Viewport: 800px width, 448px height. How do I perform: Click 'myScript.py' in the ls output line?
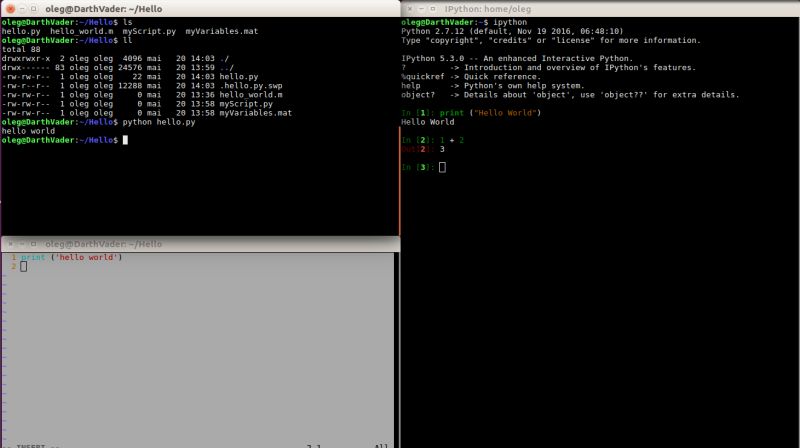149,31
